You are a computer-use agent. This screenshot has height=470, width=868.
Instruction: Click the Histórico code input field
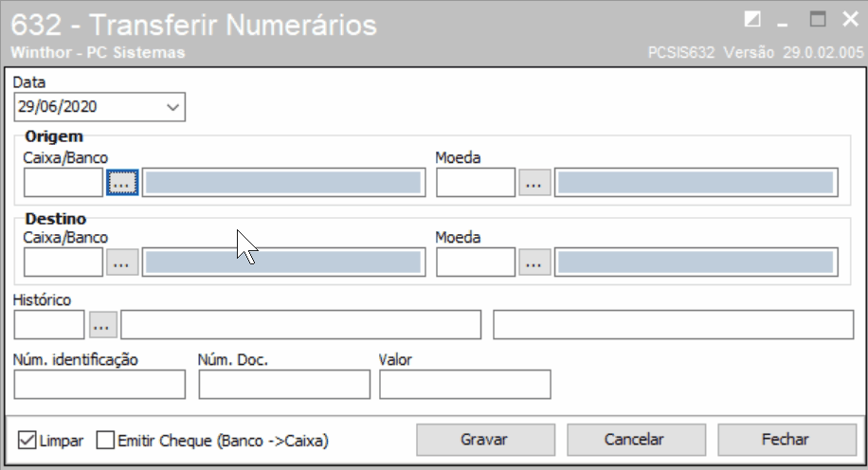click(x=49, y=324)
